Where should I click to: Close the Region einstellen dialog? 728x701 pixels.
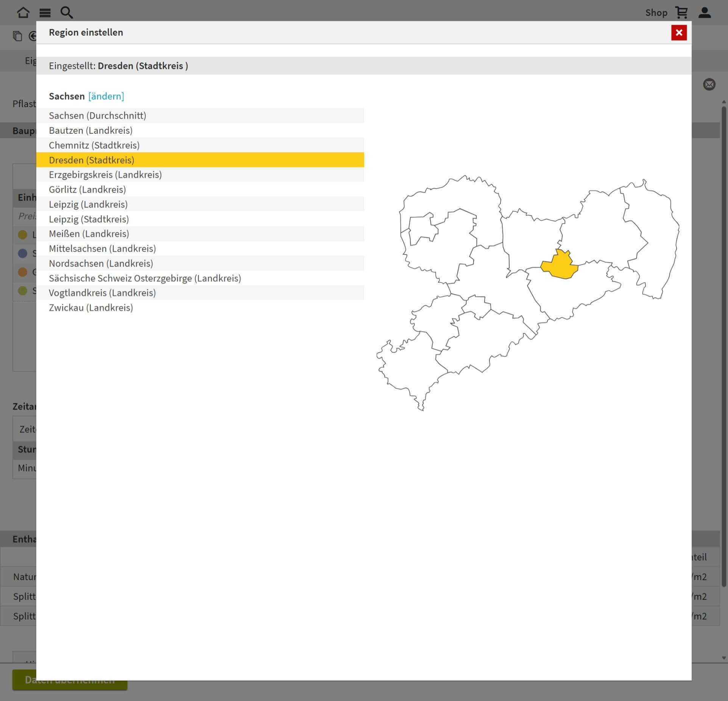[679, 33]
